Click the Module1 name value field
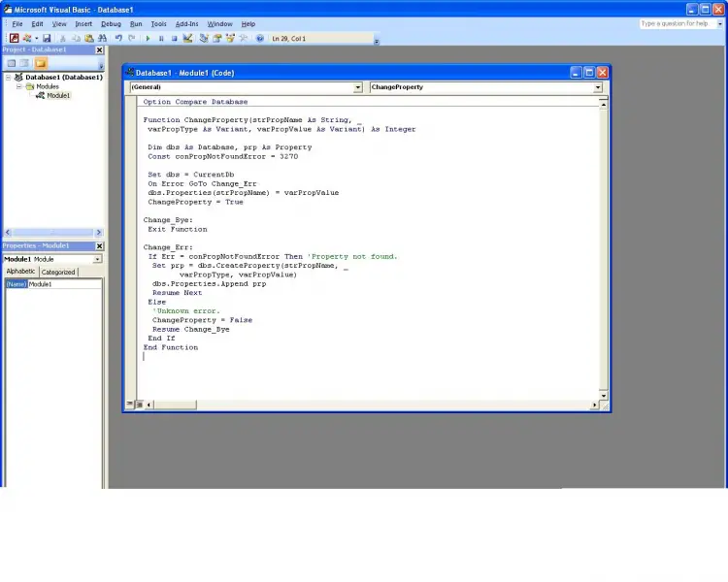 pos(64,284)
